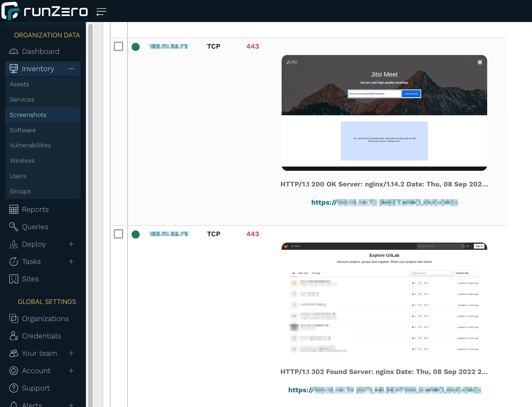Expand the Tasks submenu
This screenshot has height=407, width=532.
[x=71, y=261]
